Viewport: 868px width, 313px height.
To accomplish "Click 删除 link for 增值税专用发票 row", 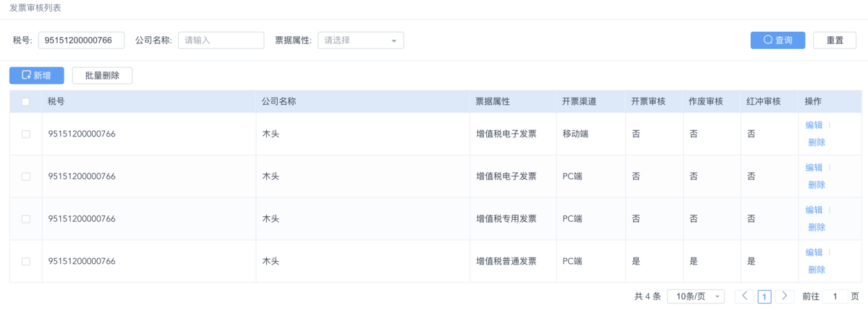I will [817, 227].
